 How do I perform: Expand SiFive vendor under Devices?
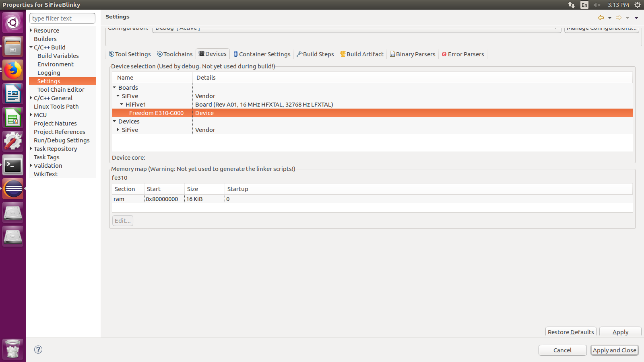[x=118, y=130]
